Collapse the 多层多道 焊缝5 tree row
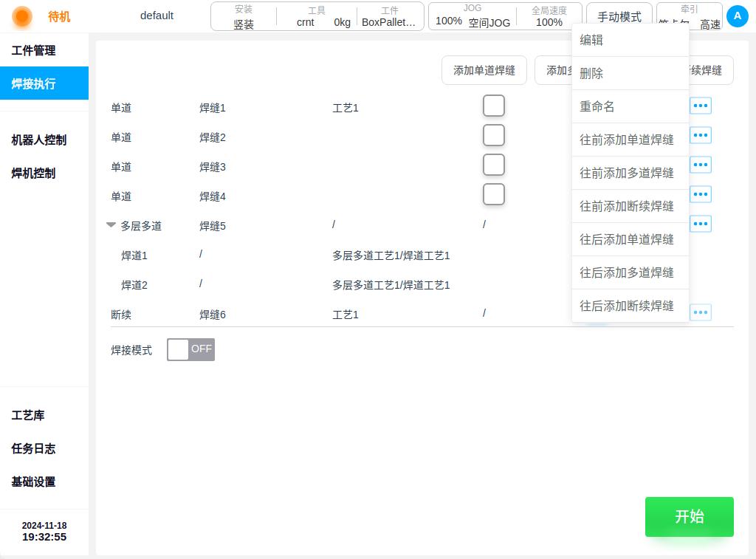This screenshot has height=559, width=756. click(x=111, y=224)
